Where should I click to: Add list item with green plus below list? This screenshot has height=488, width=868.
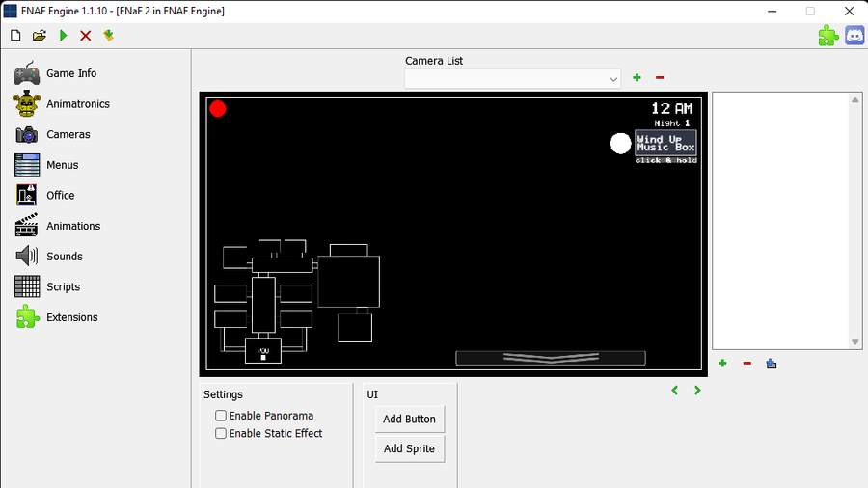(x=722, y=364)
